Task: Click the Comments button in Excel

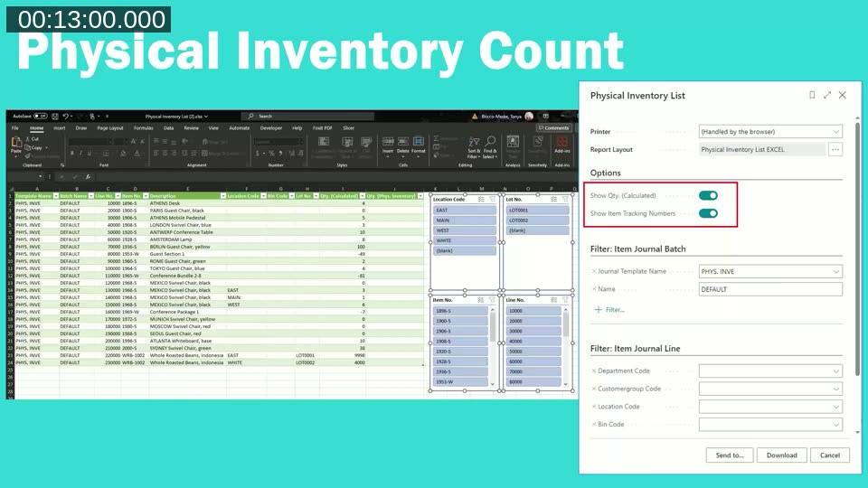Action: point(553,127)
